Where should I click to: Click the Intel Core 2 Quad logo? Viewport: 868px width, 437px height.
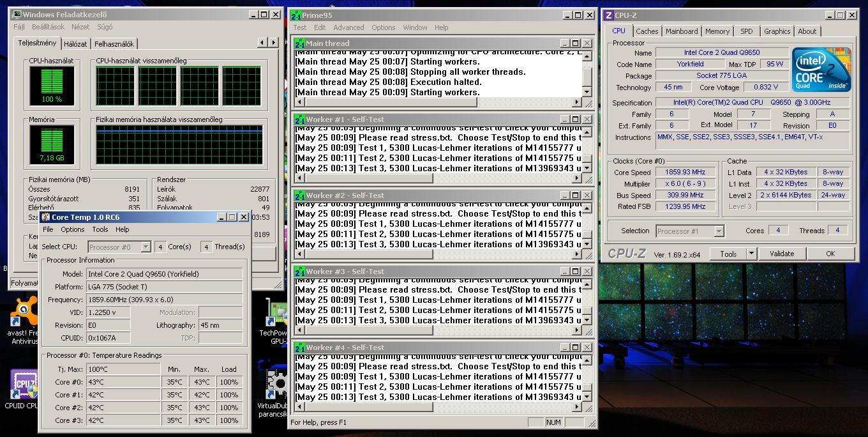821,69
